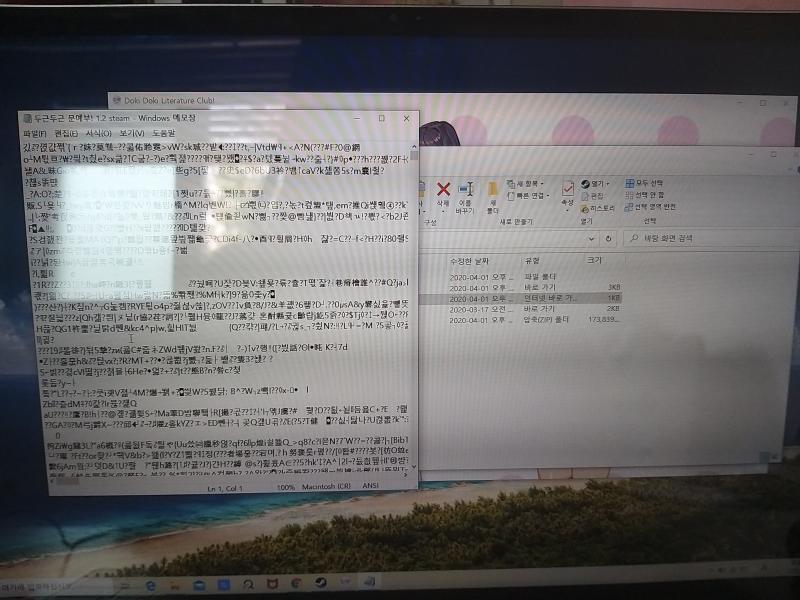This screenshot has height=600, width=800.
Task: Open the 열기 dropdown with Steam icon
Action: (x=595, y=184)
